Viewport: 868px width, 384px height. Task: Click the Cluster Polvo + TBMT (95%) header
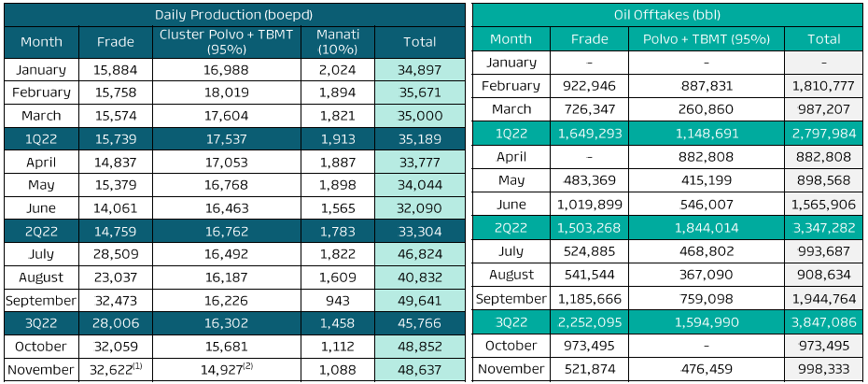(x=227, y=41)
